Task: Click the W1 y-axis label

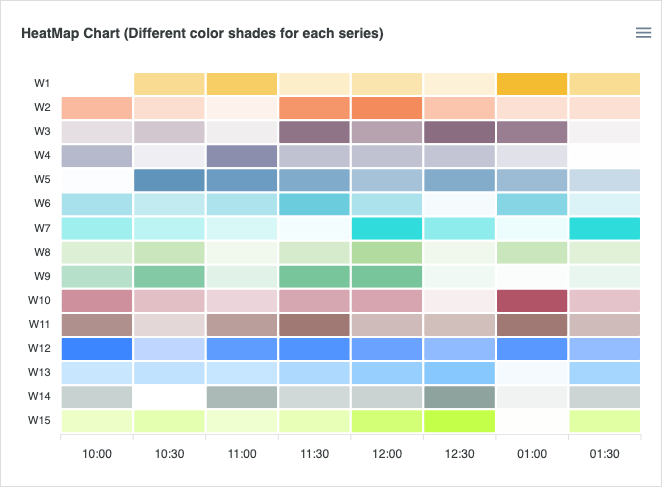Action: point(42,84)
